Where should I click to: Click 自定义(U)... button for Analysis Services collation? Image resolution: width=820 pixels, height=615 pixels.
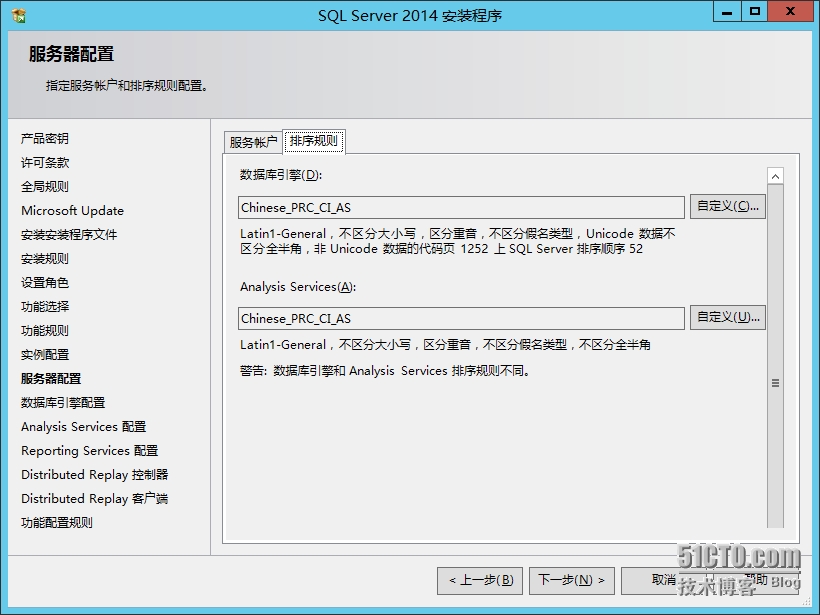727,317
